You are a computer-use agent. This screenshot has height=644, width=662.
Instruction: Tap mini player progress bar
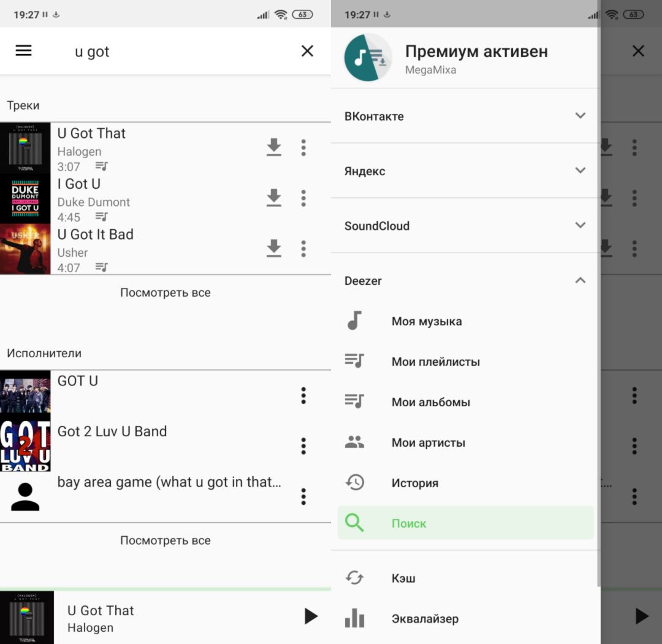pos(165,589)
